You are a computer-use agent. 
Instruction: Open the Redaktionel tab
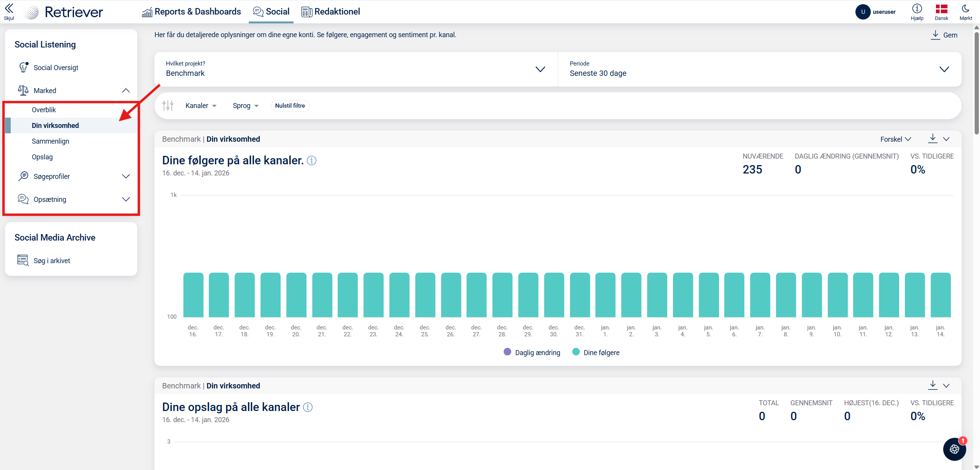click(x=330, y=12)
